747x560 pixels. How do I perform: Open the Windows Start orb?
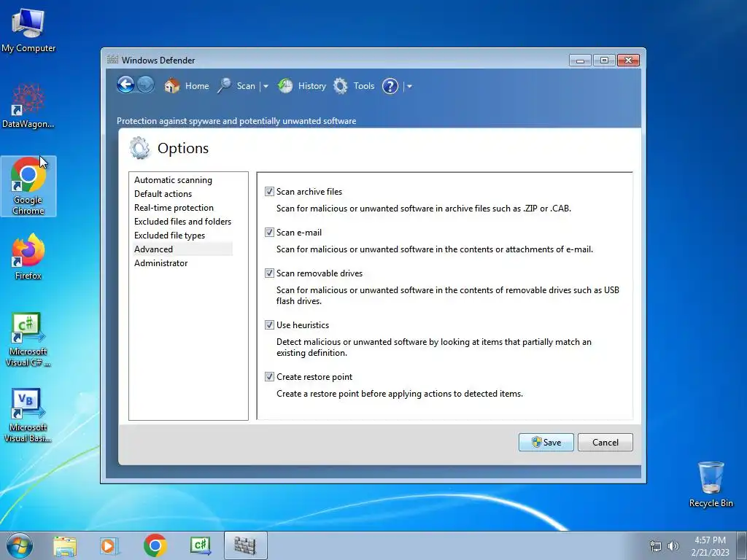20,545
